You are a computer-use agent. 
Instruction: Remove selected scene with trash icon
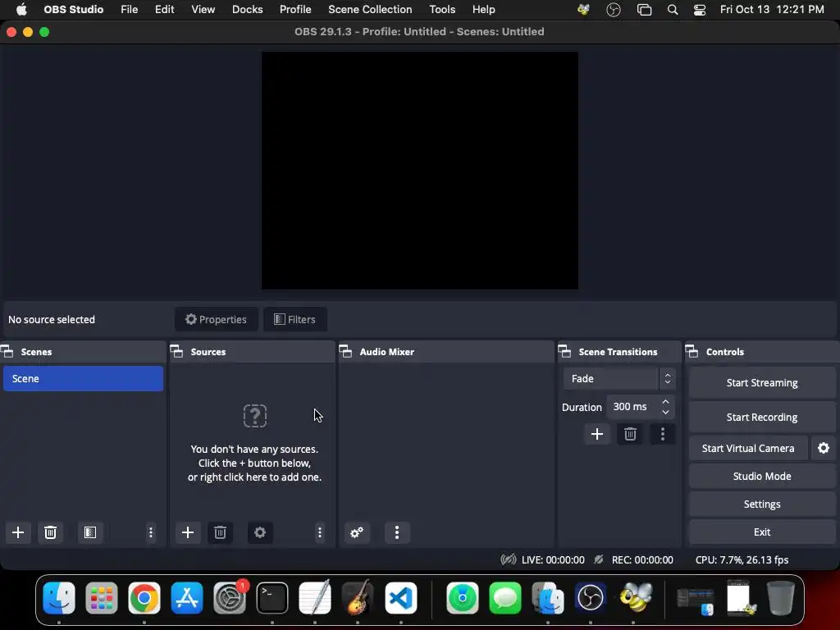point(50,532)
